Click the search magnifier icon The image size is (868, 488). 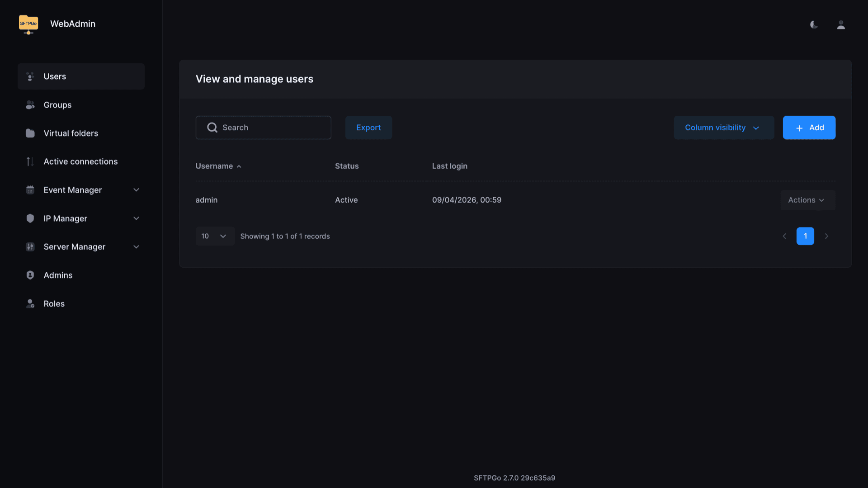click(212, 128)
